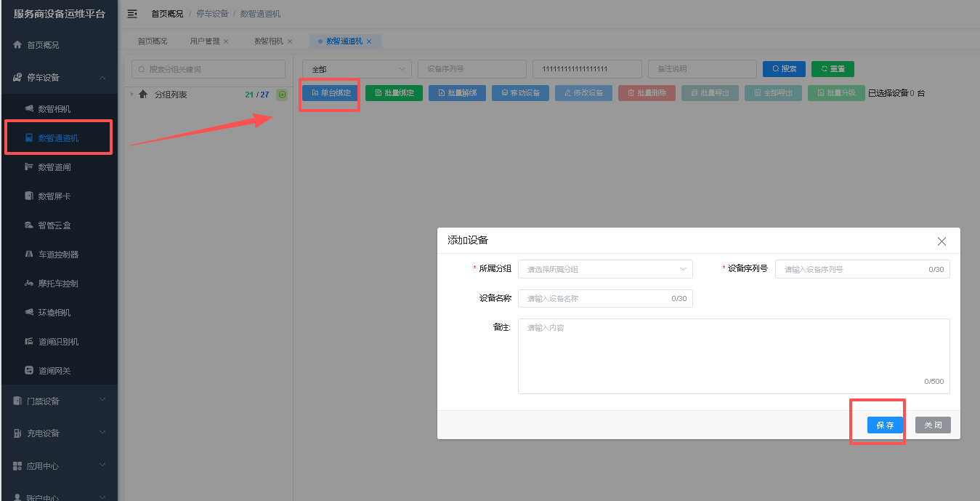
Task: Expand the 门禁设备 menu chevron
Action: coord(102,401)
